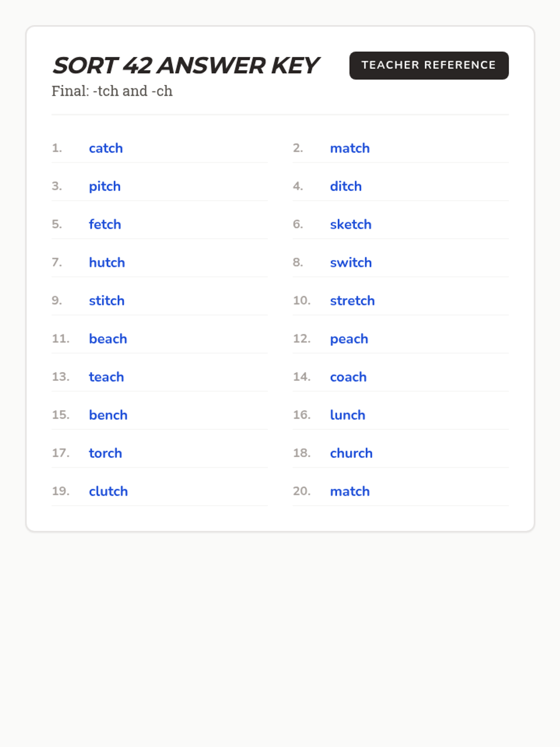Click "match" at answer number 20
This screenshot has width=560, height=747.
tap(350, 492)
